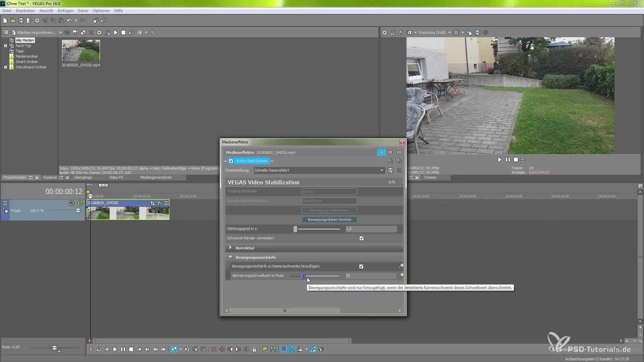Open the undo history dropdown arrow
Image resolution: width=644 pixels, height=362 pixels.
[x=76, y=20]
